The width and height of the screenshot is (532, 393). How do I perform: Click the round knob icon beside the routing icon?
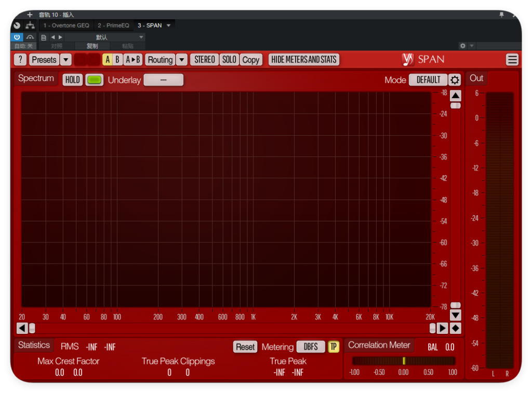(17, 25)
